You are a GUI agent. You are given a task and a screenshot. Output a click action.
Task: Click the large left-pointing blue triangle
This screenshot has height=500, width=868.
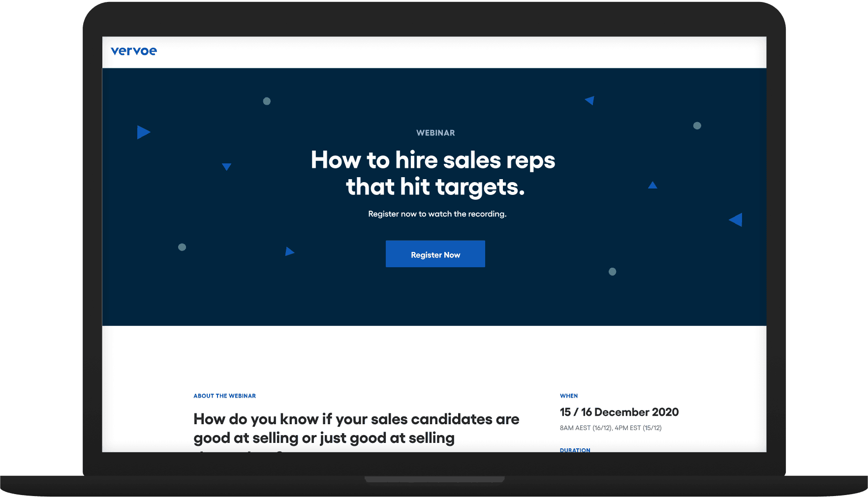click(736, 219)
